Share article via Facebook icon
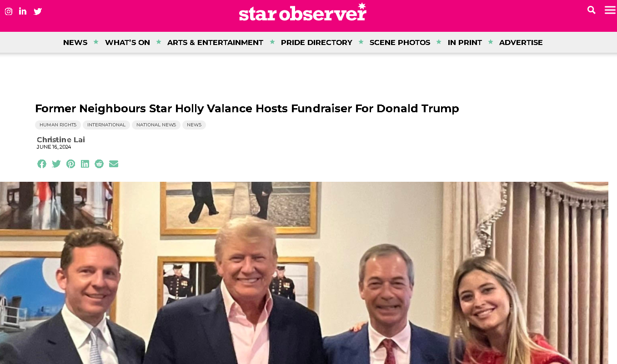Screen dimensions: 617x364 (x=42, y=164)
